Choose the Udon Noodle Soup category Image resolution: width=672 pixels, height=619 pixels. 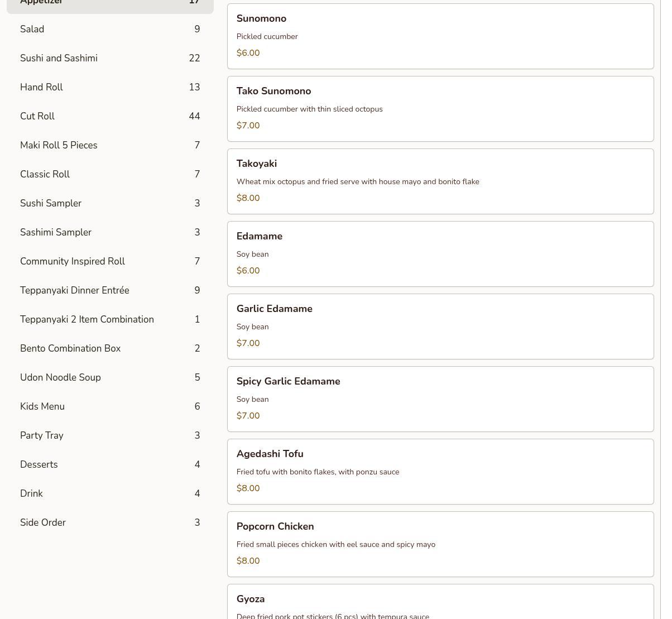click(110, 377)
